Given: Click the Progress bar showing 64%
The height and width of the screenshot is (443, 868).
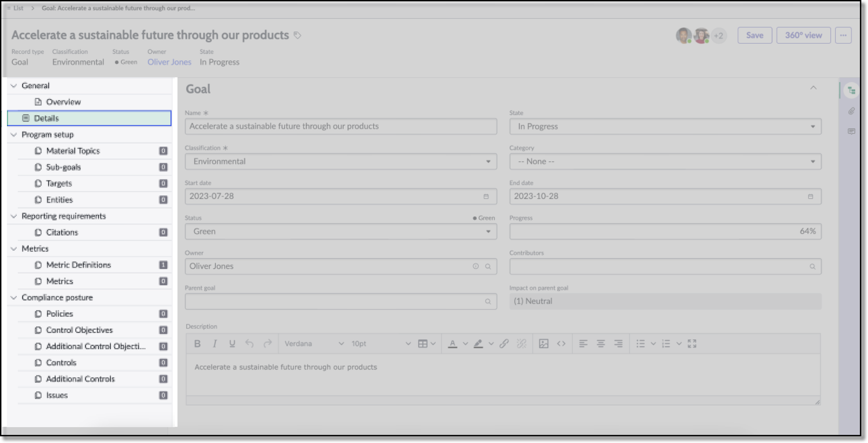Looking at the screenshot, I should pos(665,231).
